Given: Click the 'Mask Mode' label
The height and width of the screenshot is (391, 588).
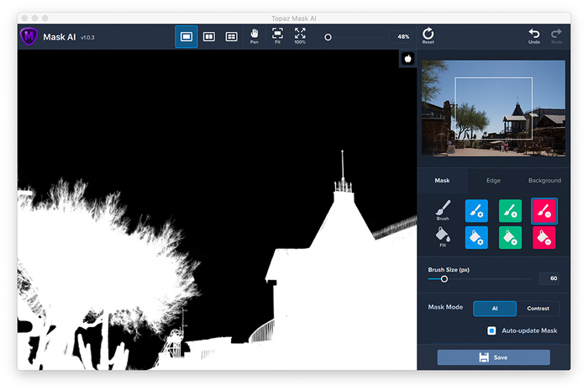Looking at the screenshot, I should [445, 307].
